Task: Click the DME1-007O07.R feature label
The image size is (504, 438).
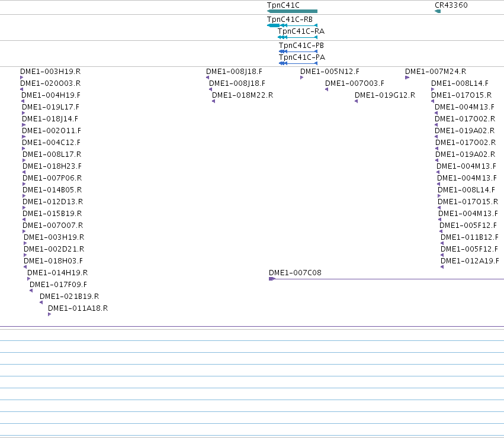Action: [x=53, y=226]
